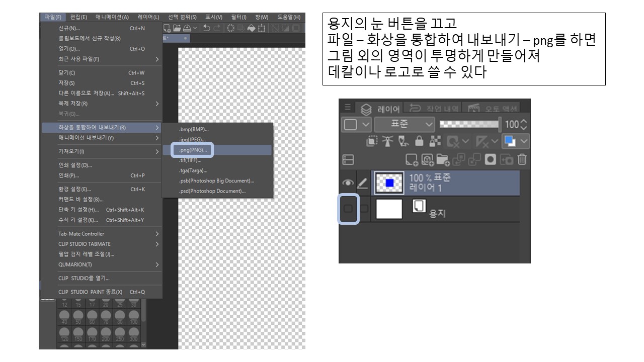Toggle pen edit indicator of 레이어 1

(362, 183)
